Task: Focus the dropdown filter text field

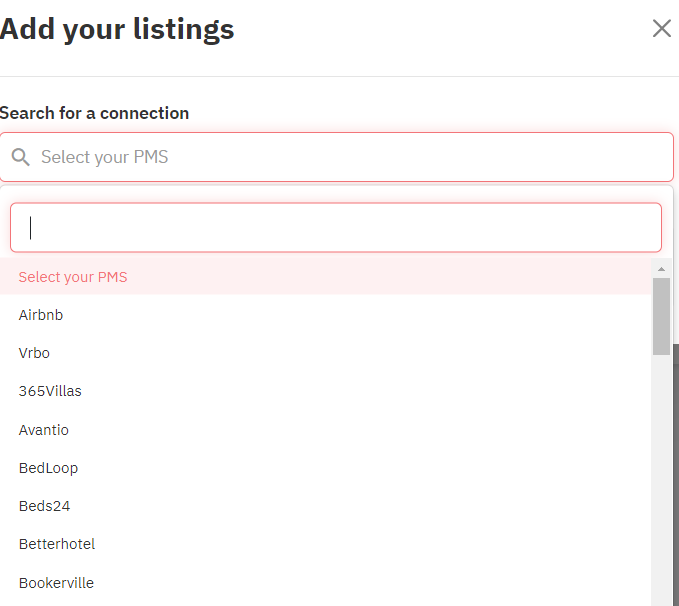Action: 336,227
